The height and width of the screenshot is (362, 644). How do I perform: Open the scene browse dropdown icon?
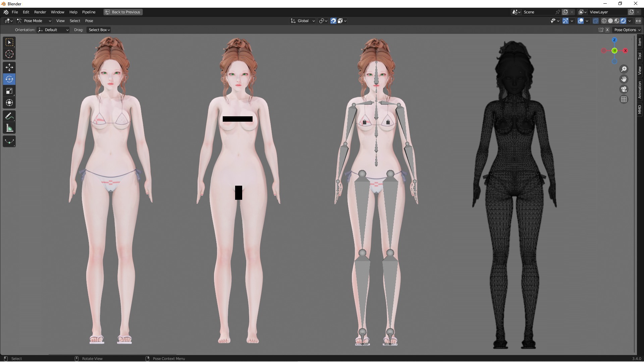pyautogui.click(x=516, y=12)
